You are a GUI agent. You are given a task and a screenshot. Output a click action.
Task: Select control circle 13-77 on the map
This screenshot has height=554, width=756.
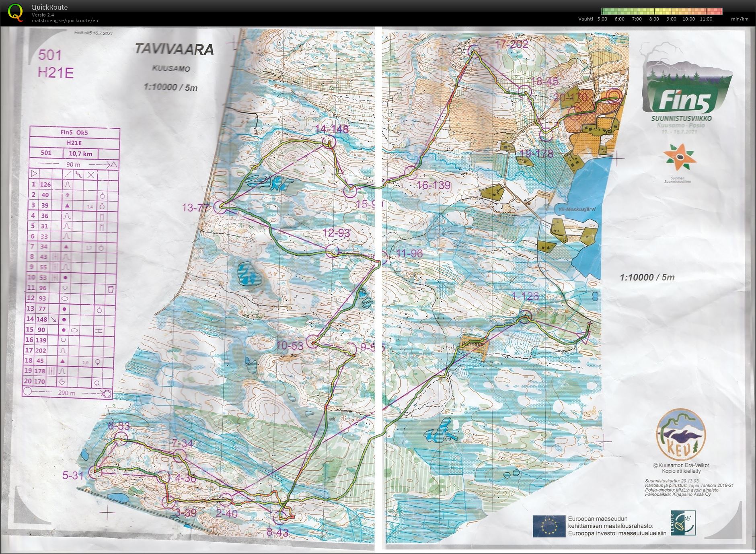click(220, 207)
